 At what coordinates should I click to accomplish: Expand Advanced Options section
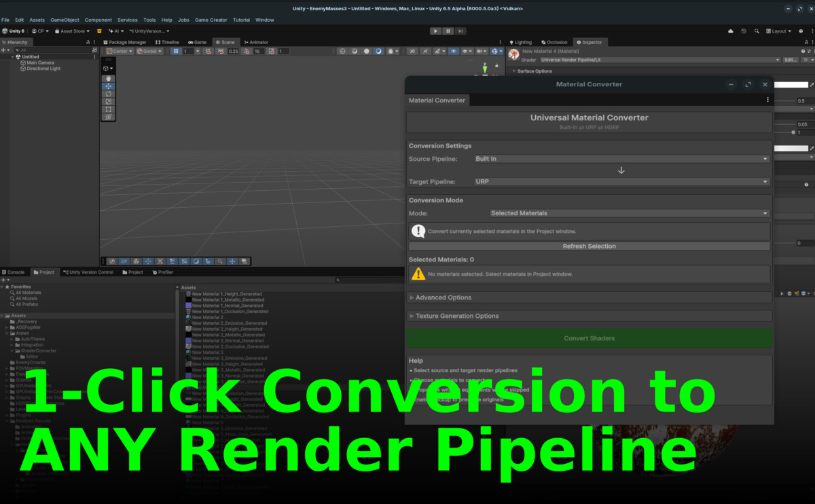(589, 298)
